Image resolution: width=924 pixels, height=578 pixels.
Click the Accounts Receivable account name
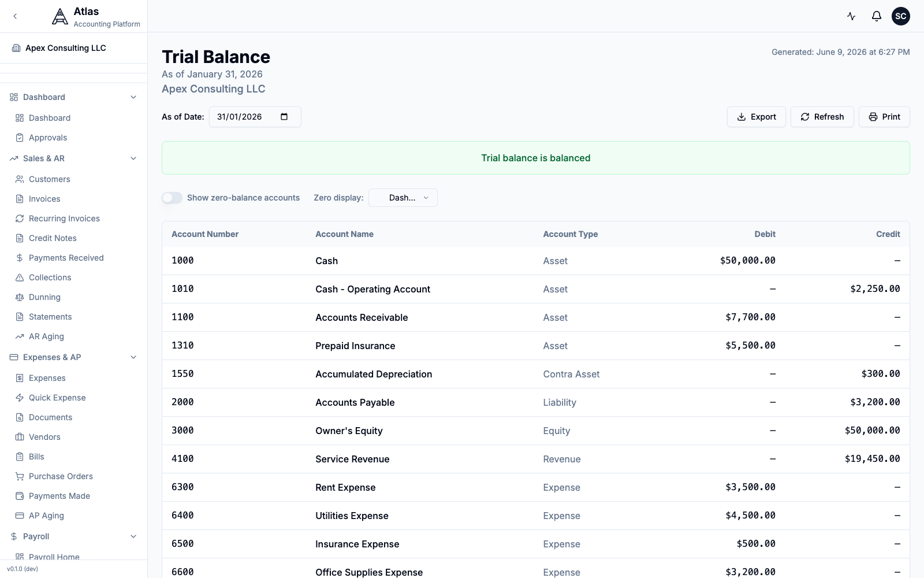[x=362, y=317]
